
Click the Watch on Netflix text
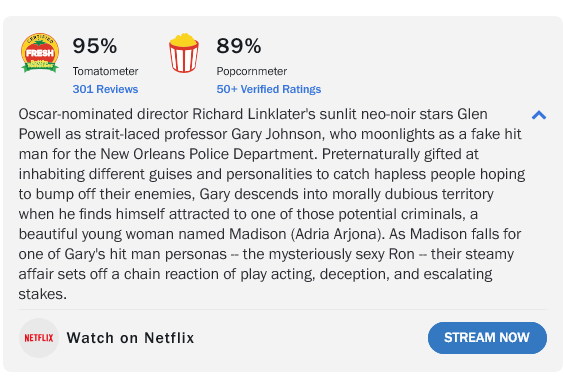point(130,338)
